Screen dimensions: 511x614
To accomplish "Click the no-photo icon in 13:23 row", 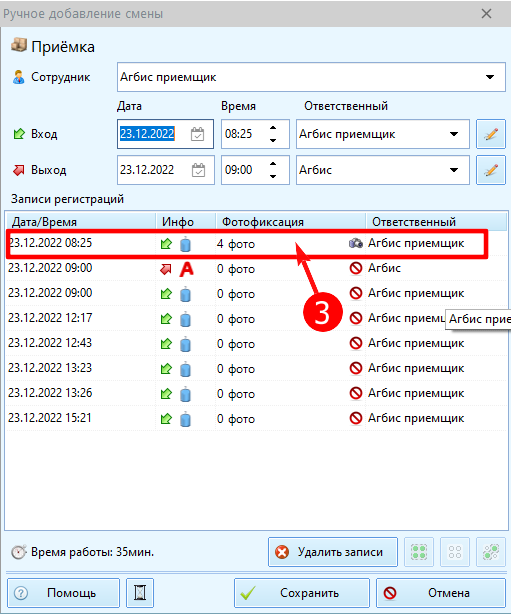I will [356, 368].
